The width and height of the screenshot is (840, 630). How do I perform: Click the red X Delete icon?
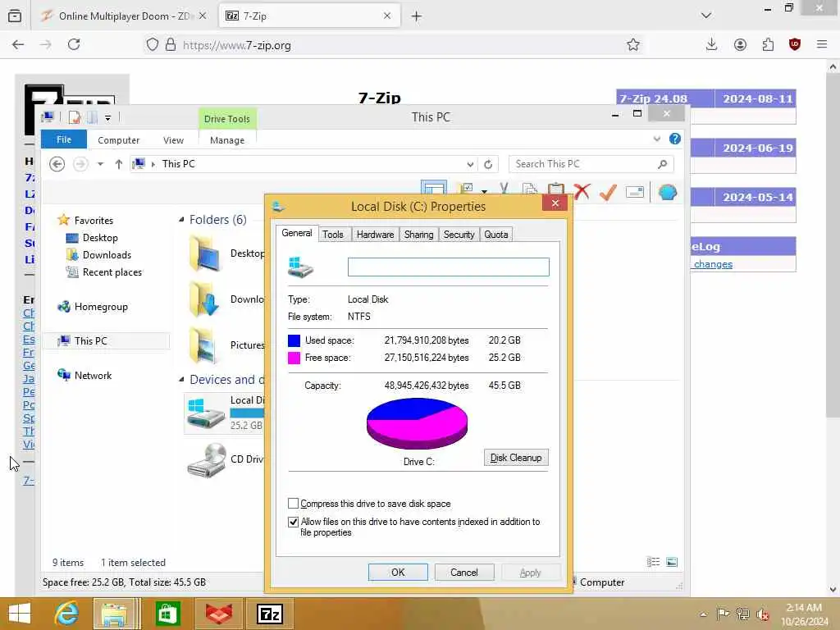pyautogui.click(x=582, y=191)
